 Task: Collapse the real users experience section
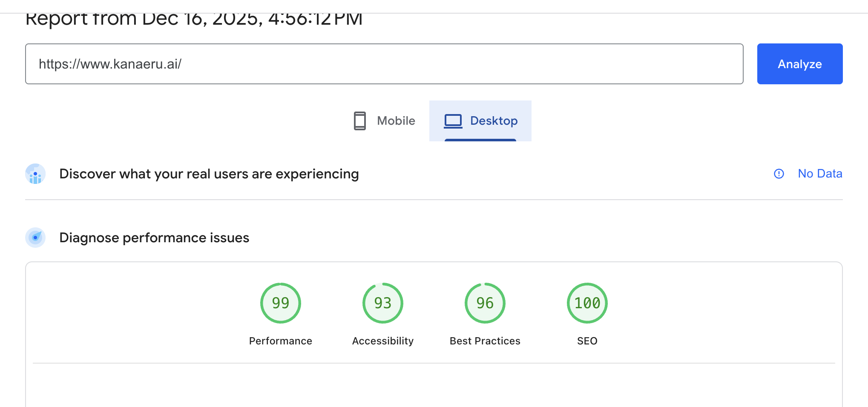[x=209, y=174]
